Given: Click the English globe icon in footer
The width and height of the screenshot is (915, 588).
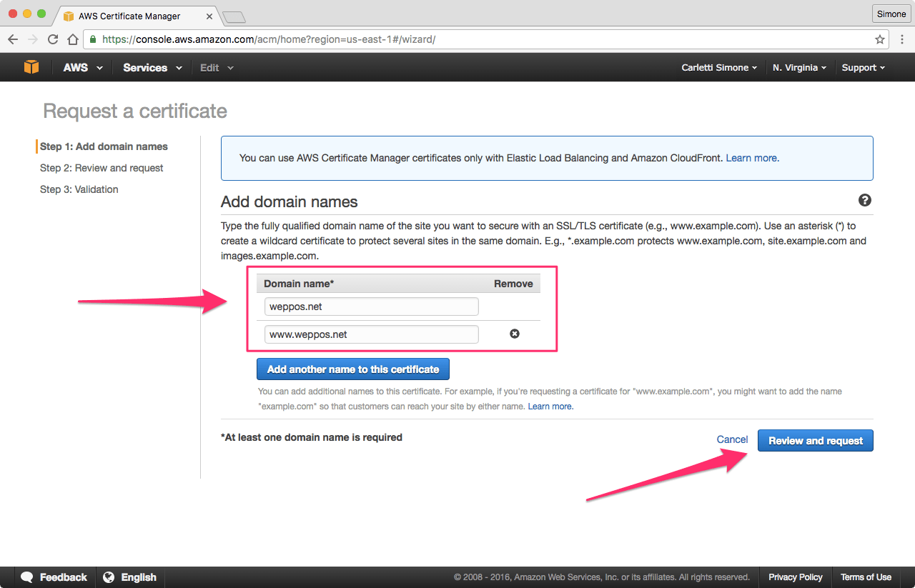Looking at the screenshot, I should (x=109, y=577).
